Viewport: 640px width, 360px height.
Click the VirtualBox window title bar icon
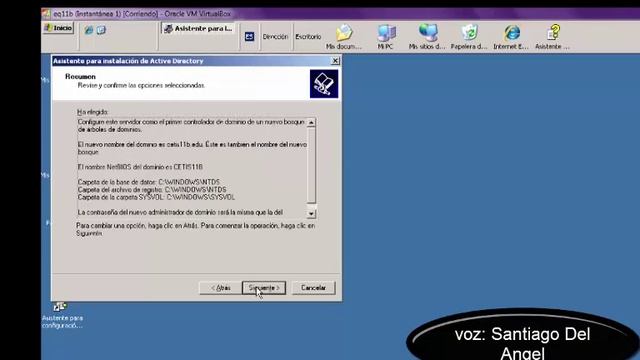[x=46, y=14]
